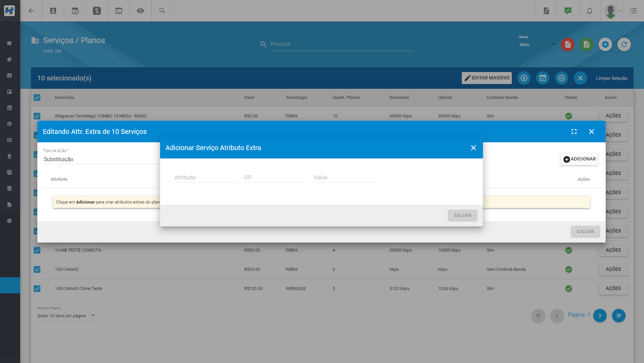This screenshot has width=644, height=363.
Task: Click the eye view icon in toolbar
Action: coord(141,11)
